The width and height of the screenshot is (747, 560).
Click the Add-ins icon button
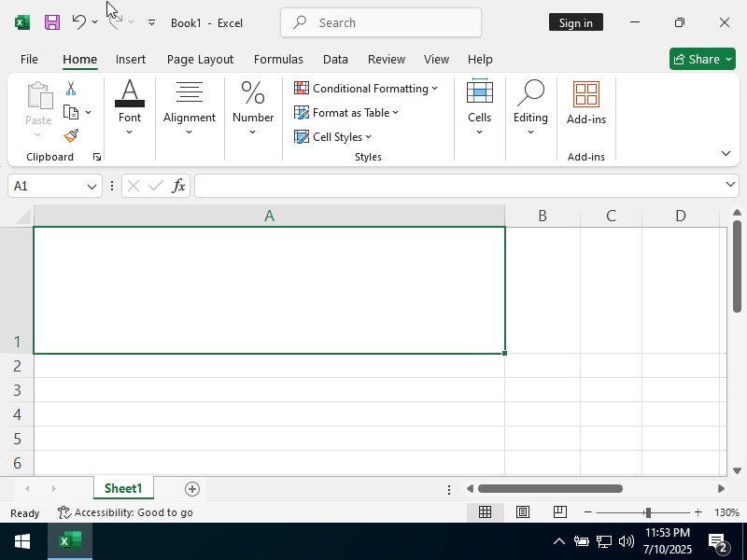click(586, 103)
